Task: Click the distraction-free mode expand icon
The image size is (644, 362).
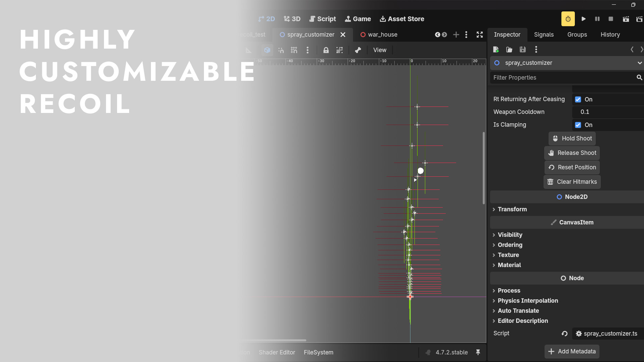Action: [x=480, y=35]
